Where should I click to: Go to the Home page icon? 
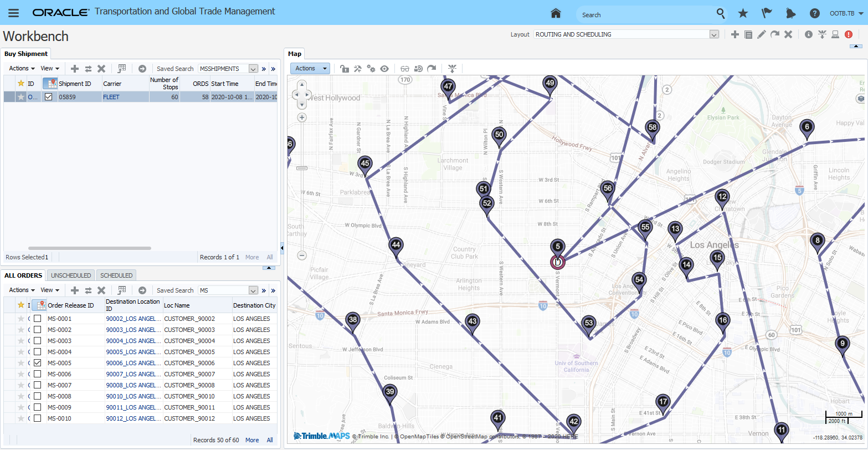tap(556, 13)
